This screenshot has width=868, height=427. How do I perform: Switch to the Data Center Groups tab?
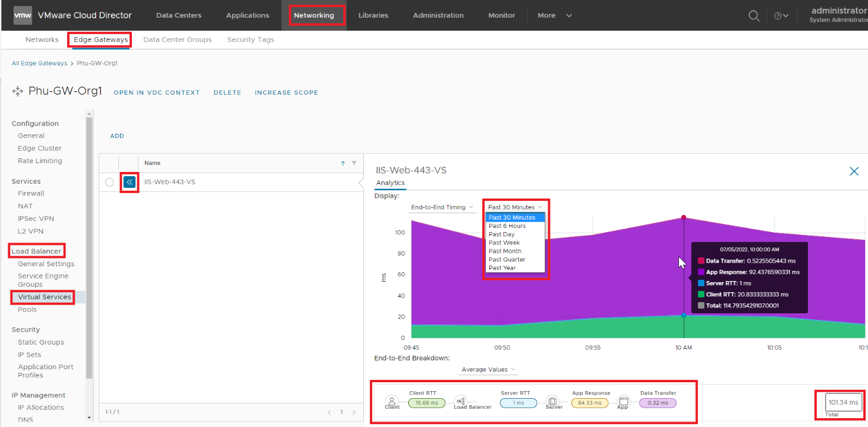pos(177,39)
